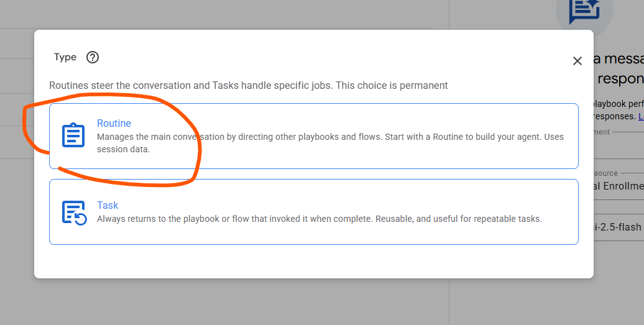
Task: Follow the link after 'responses.' text
Action: pyautogui.click(x=640, y=116)
